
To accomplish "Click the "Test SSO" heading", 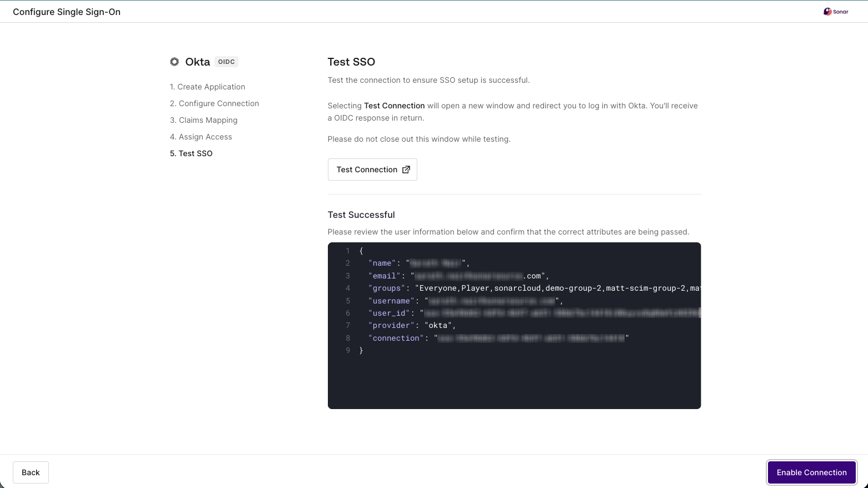I will [x=351, y=62].
